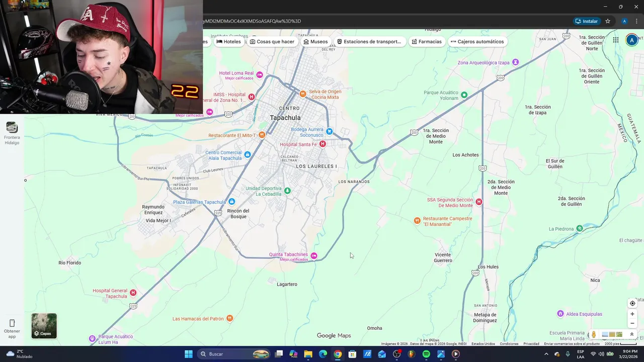Screen dimensions: 644x362
Task: Open the Frontera Hidalgo saved place
Action: [x=12, y=133]
